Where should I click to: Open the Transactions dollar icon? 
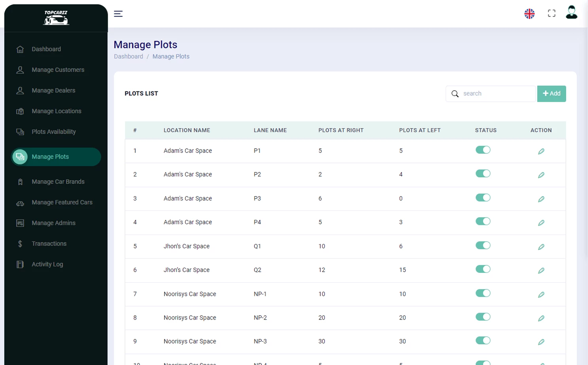[x=20, y=244]
